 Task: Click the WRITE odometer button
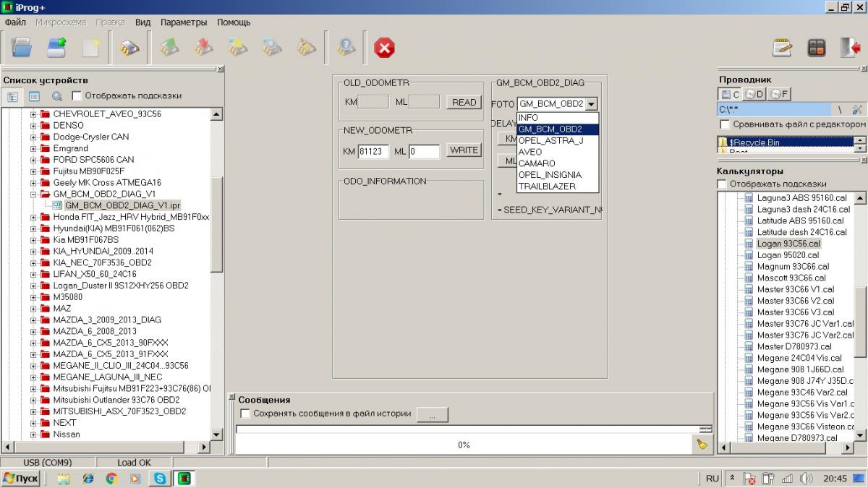464,150
